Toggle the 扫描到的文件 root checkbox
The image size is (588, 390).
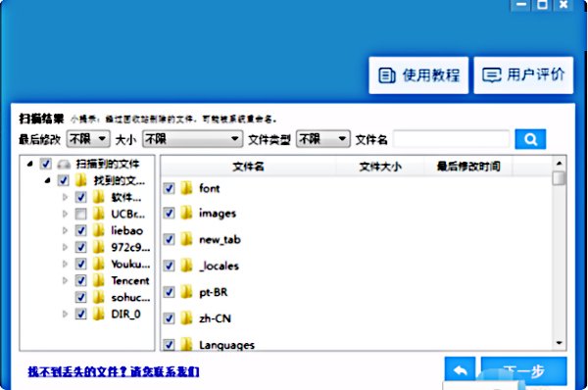(x=46, y=164)
